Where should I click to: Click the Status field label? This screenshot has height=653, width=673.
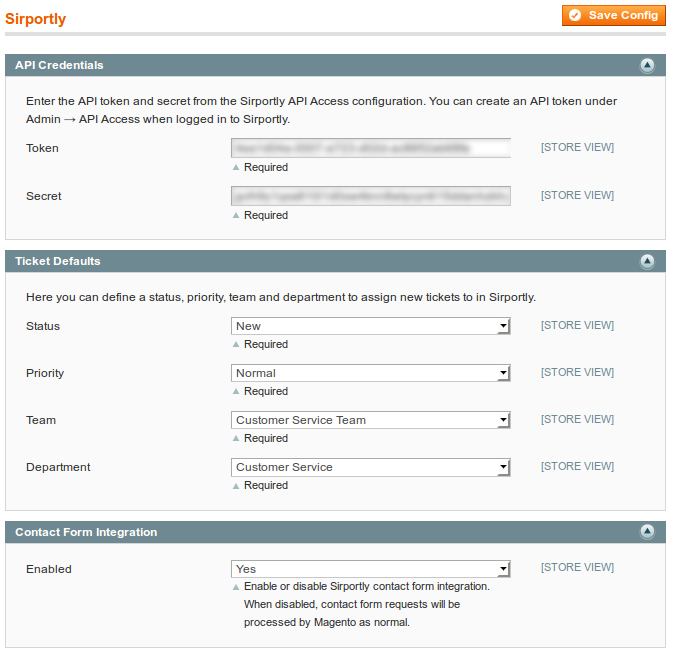(x=43, y=326)
